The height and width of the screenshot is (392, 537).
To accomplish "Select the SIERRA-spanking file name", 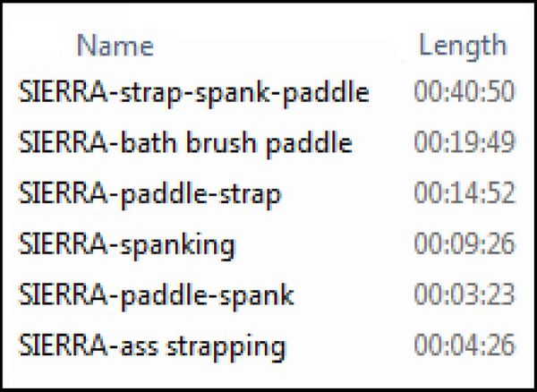I will 127,245.
